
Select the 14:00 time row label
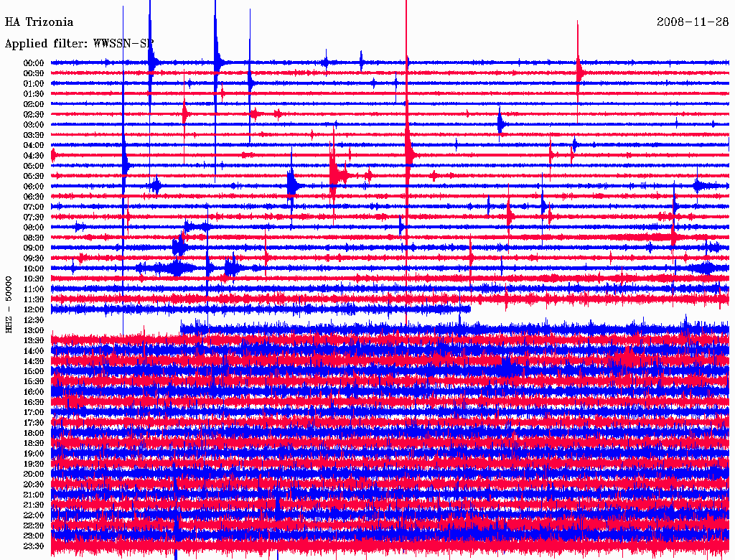click(34, 351)
